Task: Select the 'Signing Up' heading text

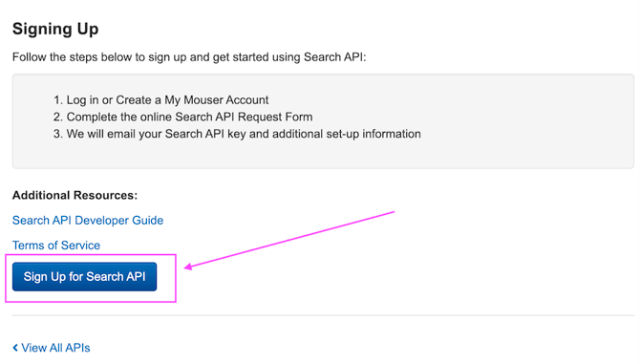Action: (x=55, y=29)
